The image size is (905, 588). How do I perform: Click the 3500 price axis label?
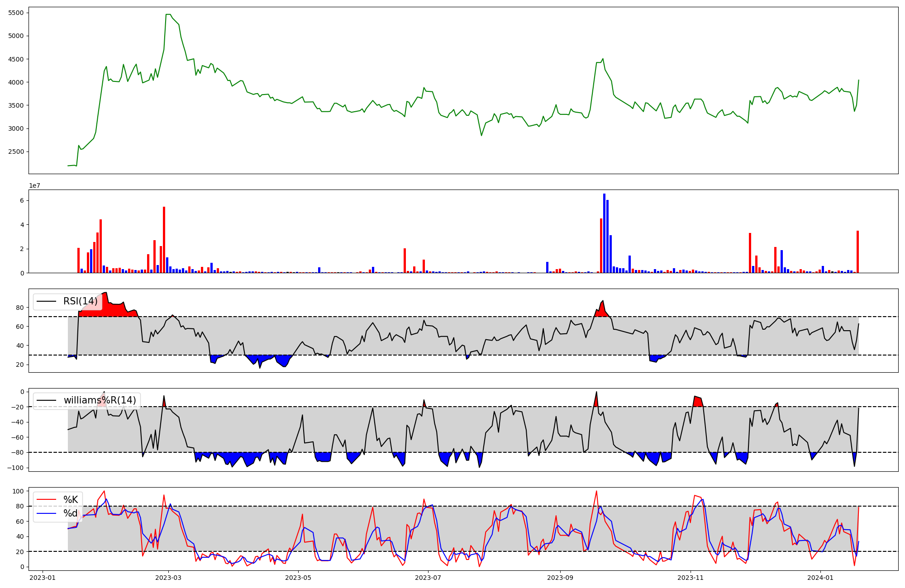pos(16,105)
